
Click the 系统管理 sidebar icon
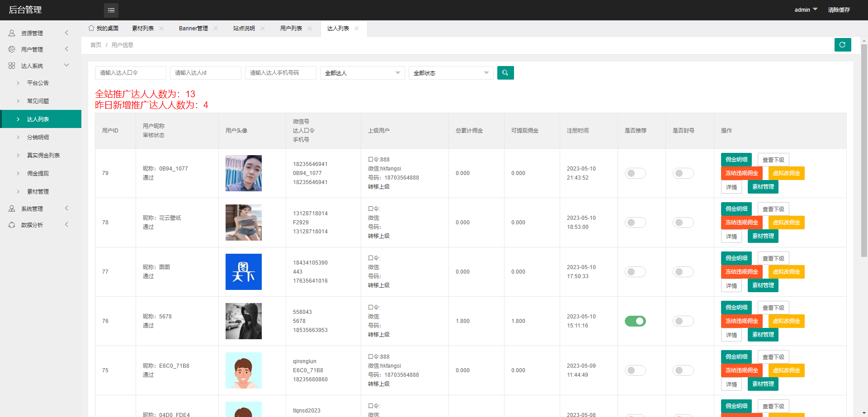12,208
